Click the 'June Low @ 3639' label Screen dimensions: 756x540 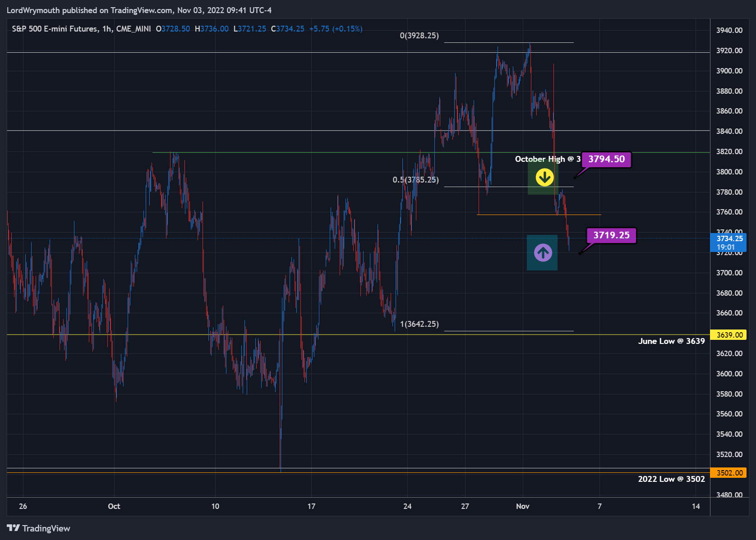point(671,341)
